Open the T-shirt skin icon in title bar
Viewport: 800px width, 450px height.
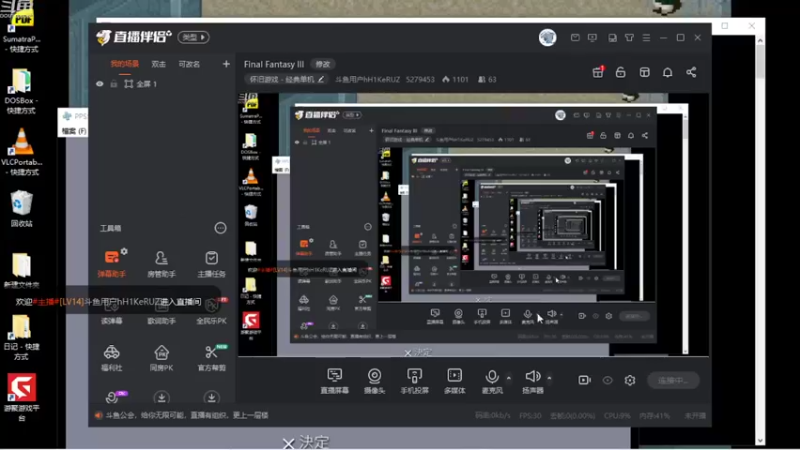(x=629, y=38)
